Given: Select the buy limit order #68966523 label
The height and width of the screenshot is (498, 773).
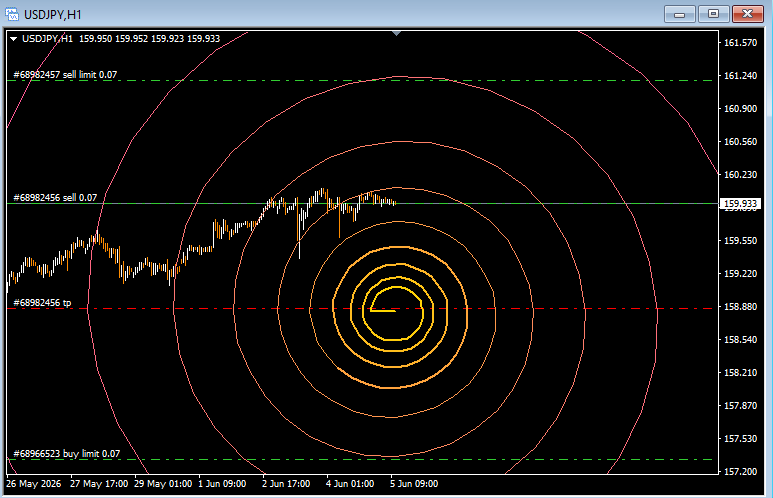Looking at the screenshot, I should coord(67,454).
